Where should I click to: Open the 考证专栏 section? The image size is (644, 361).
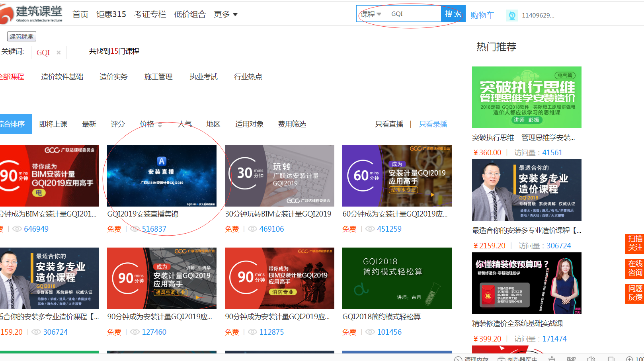click(x=150, y=14)
